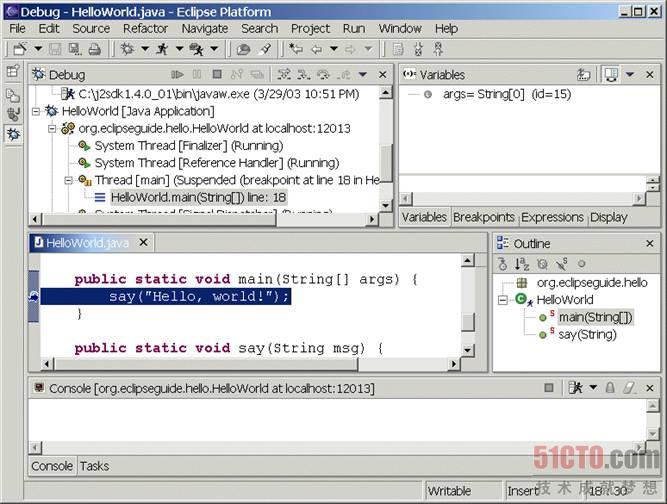Screen dimensions: 667x504
Task: Click breakpoint marker in editor gutter
Action: pos(34,296)
